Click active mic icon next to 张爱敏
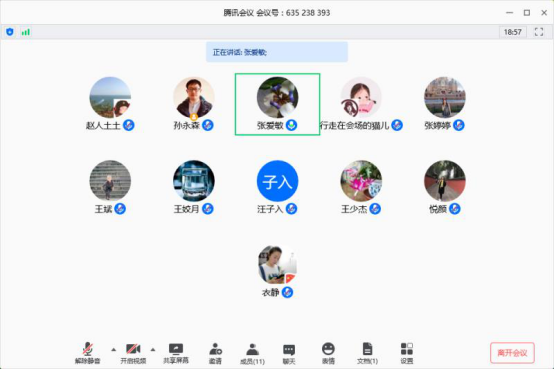This screenshot has width=554, height=369. point(291,125)
